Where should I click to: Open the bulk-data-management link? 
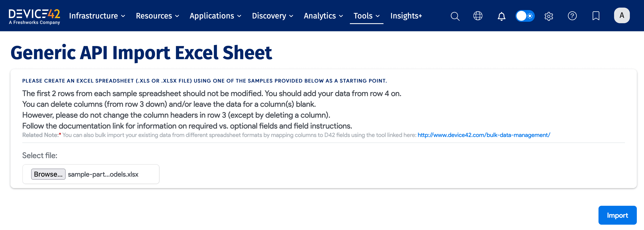pyautogui.click(x=484, y=135)
